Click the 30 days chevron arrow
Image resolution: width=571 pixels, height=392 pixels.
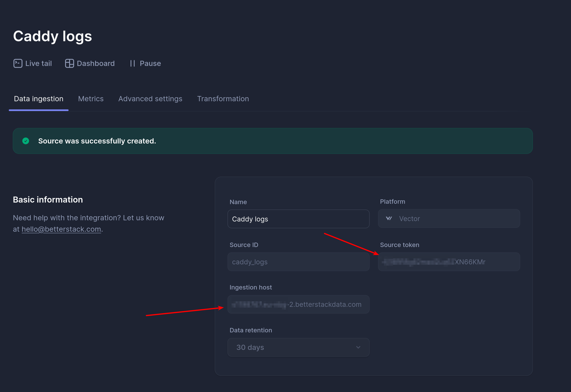tap(358, 347)
